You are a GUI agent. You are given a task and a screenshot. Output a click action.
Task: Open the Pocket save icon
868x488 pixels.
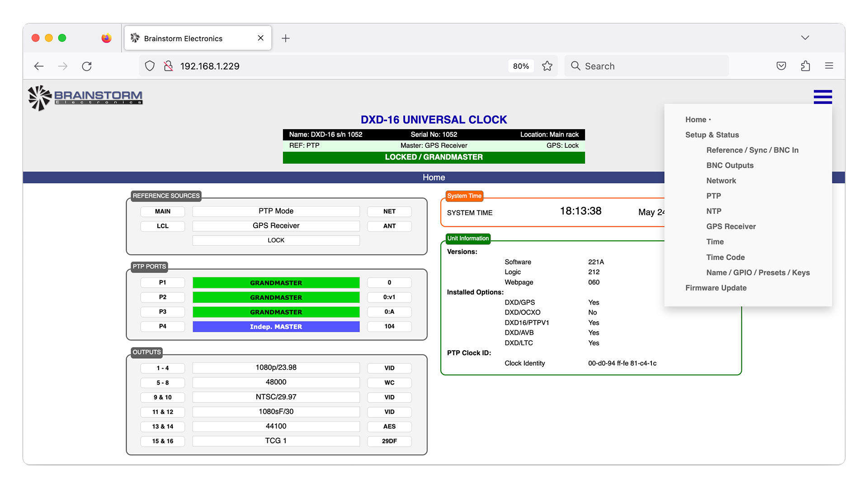click(x=781, y=66)
